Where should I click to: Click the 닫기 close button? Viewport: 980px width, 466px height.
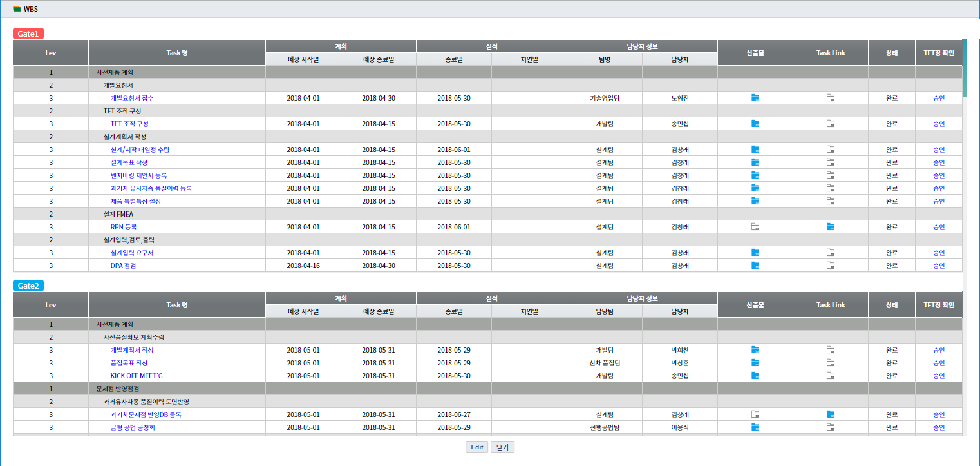(x=502, y=447)
